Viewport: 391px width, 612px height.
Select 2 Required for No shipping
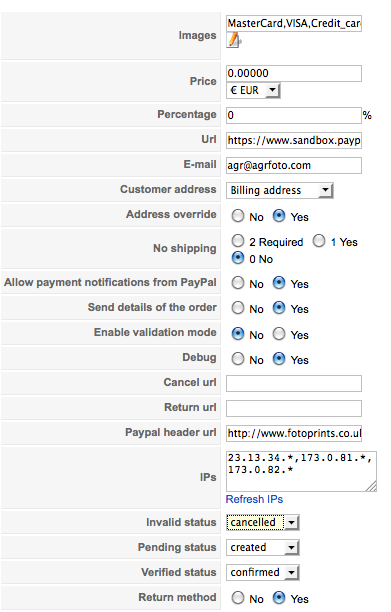238,241
